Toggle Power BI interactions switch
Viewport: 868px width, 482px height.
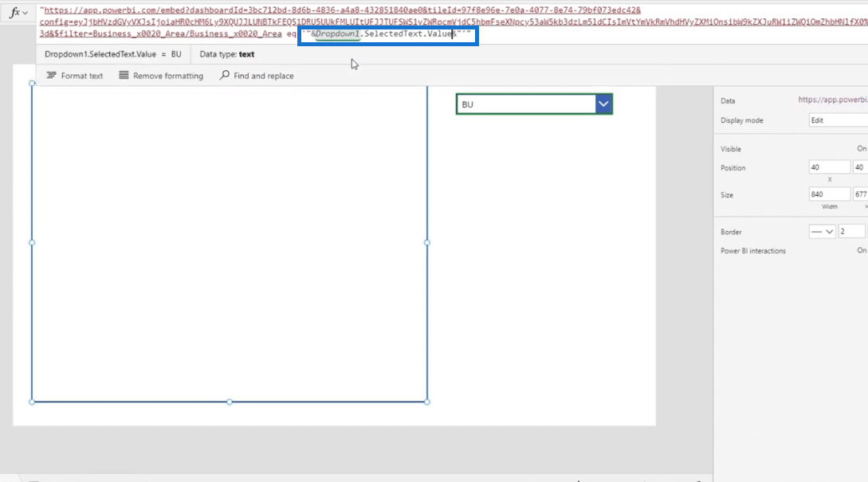point(862,251)
